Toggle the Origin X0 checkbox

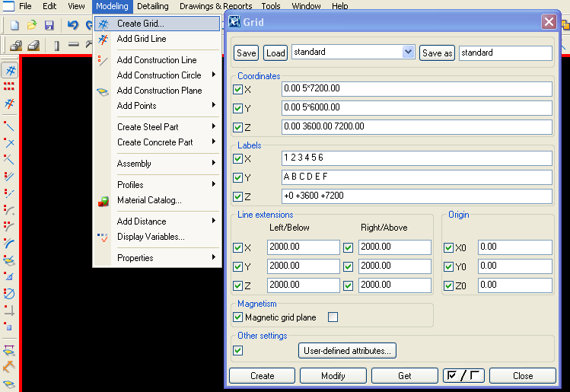[x=448, y=248]
